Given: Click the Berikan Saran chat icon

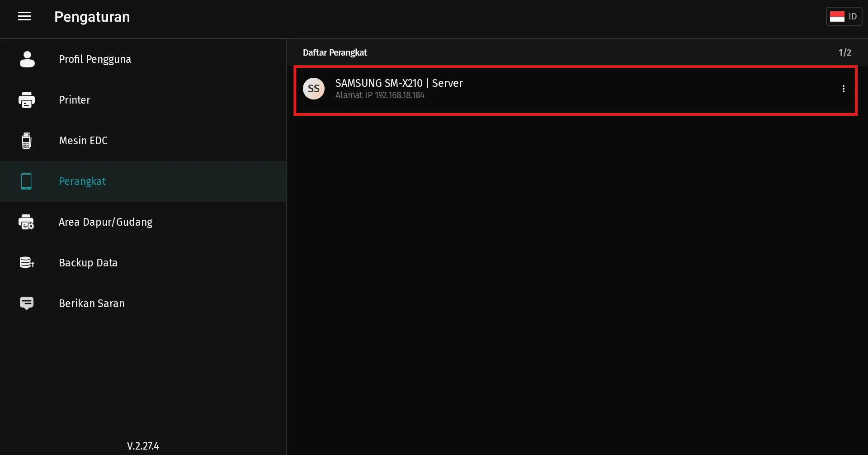Looking at the screenshot, I should 27,303.
